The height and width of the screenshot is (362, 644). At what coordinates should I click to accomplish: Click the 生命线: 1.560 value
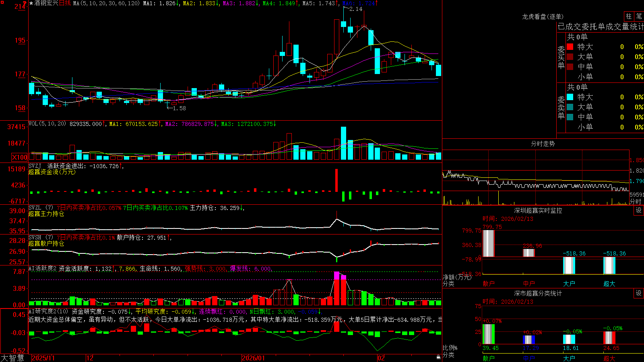click(x=160, y=268)
